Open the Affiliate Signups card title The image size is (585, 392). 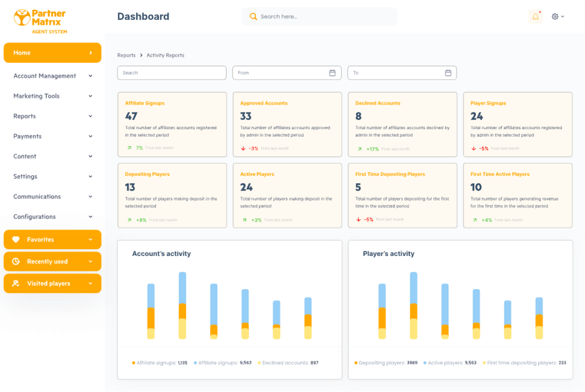tap(145, 103)
